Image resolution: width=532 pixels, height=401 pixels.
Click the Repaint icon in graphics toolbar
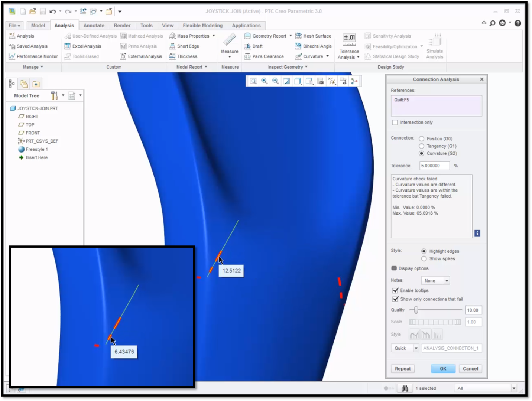pyautogui.click(x=287, y=81)
